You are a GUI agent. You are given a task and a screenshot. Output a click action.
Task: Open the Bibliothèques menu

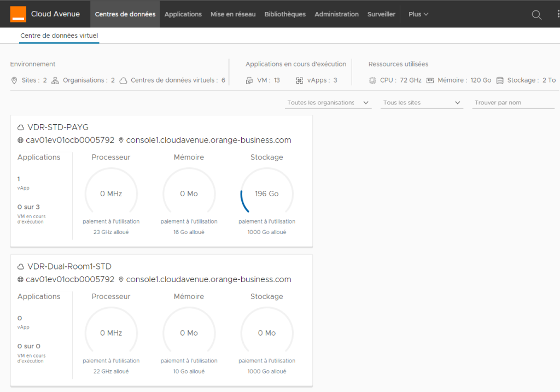point(285,14)
